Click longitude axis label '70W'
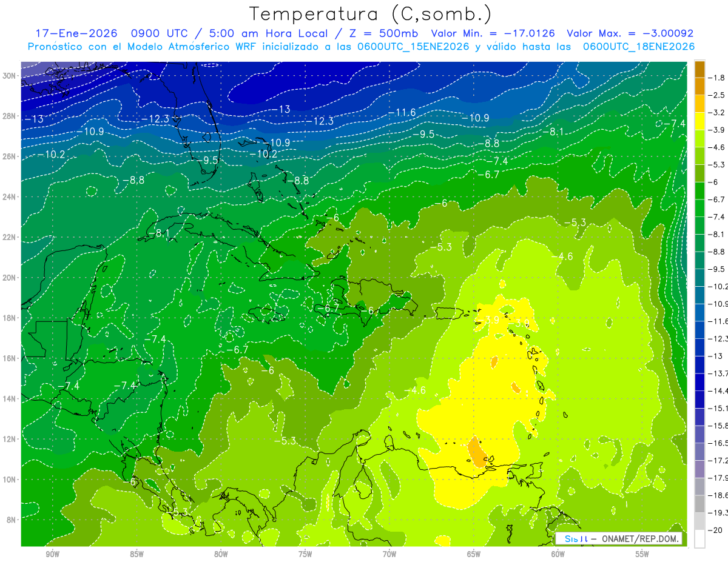 (389, 554)
